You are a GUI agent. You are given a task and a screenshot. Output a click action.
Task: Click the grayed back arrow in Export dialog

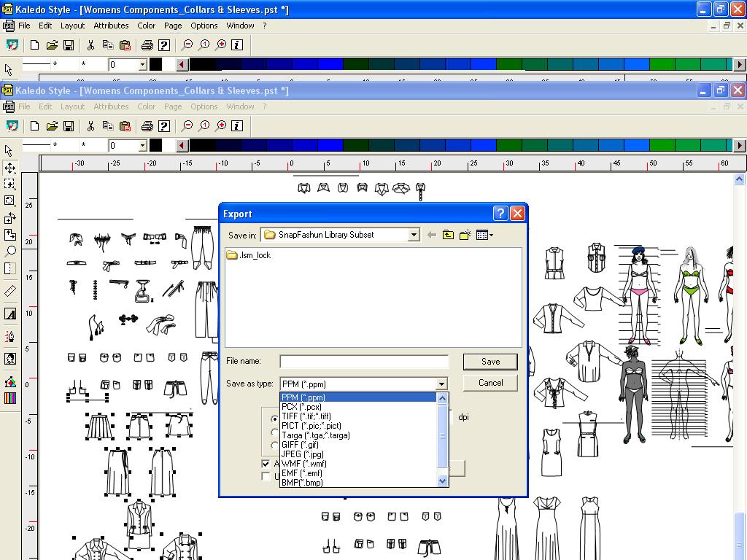click(432, 235)
